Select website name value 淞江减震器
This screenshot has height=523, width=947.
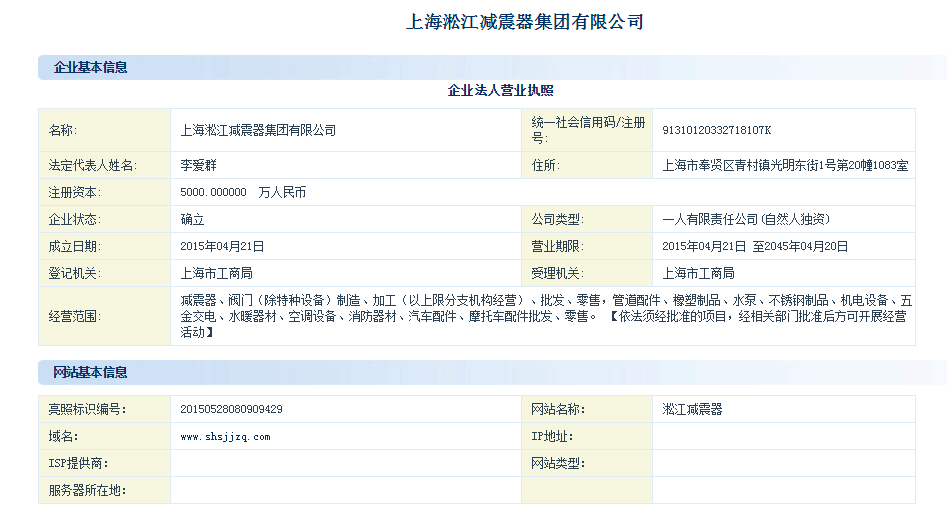pos(692,409)
